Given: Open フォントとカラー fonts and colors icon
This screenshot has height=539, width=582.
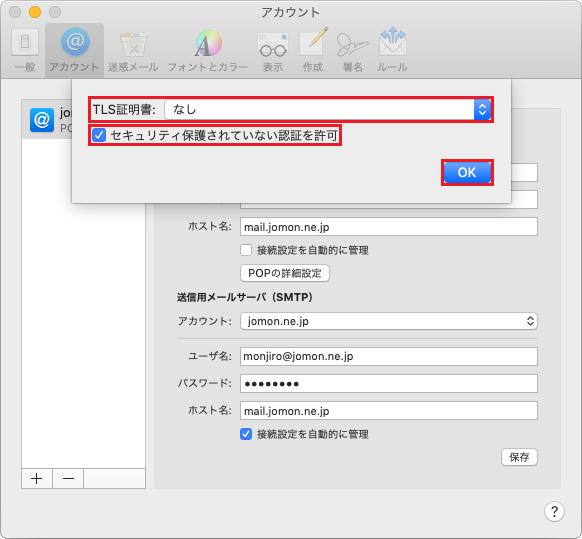Looking at the screenshot, I should pyautogui.click(x=208, y=50).
